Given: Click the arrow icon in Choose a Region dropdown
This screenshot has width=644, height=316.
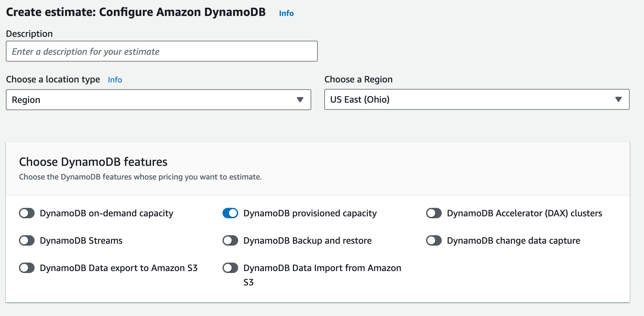Looking at the screenshot, I should tap(618, 99).
